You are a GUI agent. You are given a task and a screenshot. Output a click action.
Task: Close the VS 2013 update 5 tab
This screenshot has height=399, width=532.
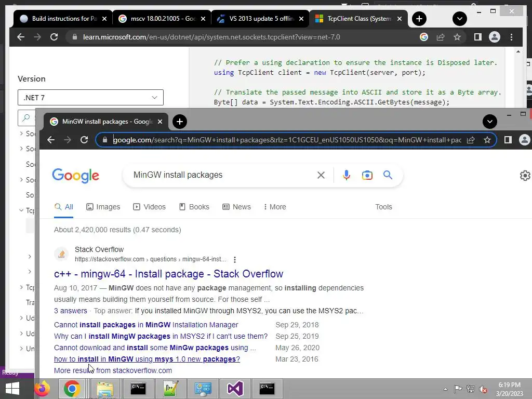coord(301,19)
